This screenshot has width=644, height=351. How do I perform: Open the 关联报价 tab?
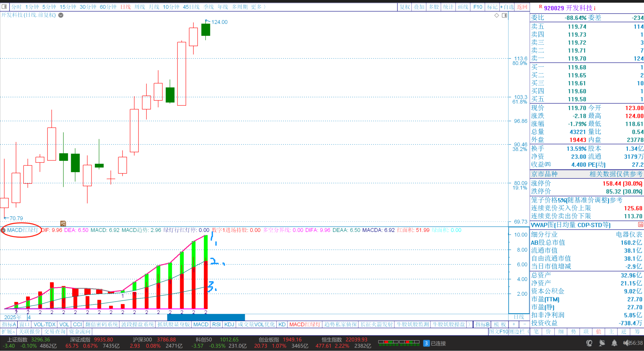(x=30, y=332)
